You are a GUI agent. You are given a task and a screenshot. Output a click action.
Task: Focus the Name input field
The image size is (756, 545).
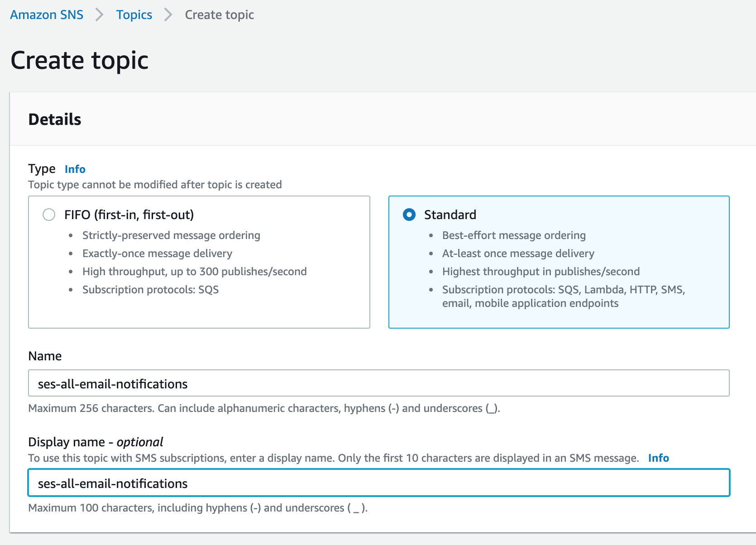click(378, 383)
